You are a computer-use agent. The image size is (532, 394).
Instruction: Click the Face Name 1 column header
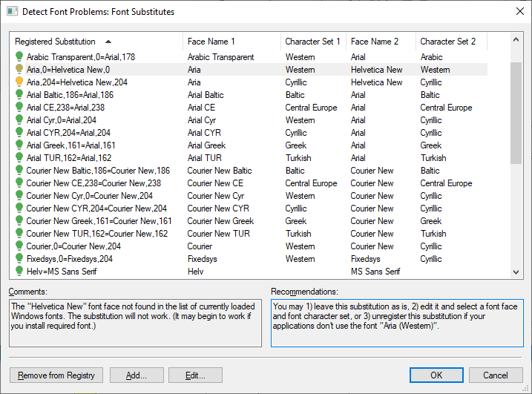(231, 42)
